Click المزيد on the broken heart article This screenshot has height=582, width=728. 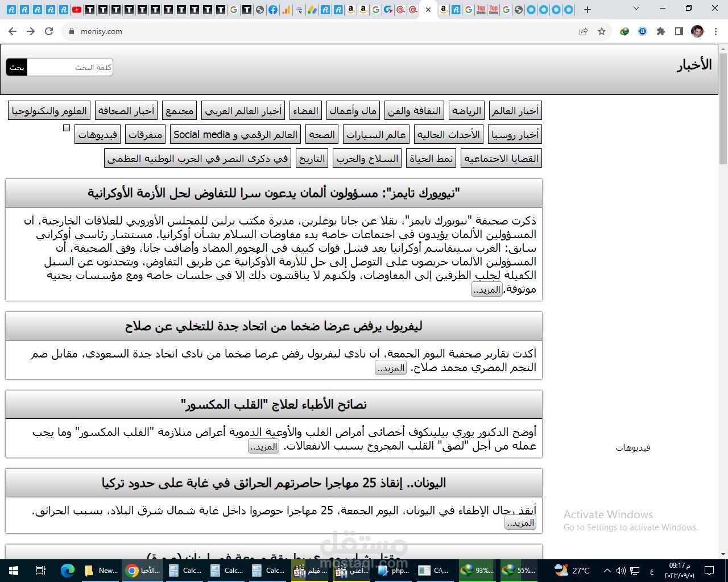pos(264,447)
